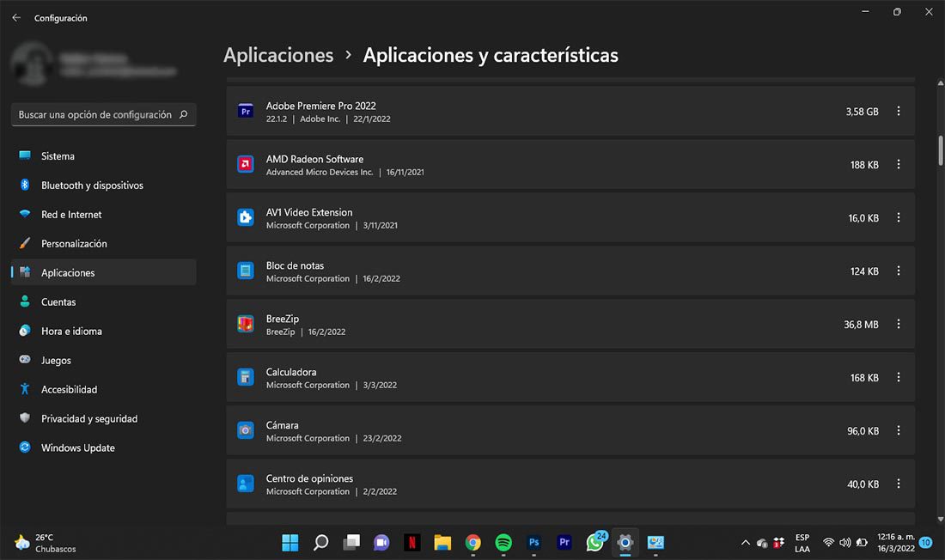The height and width of the screenshot is (560, 945).
Task: Open Wi-Fi network tray icon
Action: tap(829, 543)
